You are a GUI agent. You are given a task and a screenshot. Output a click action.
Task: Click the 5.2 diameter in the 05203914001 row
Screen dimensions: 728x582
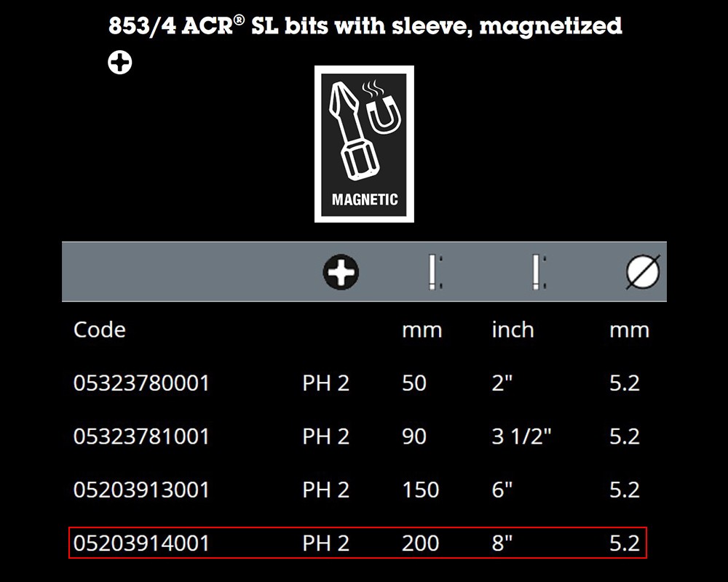pyautogui.click(x=625, y=543)
